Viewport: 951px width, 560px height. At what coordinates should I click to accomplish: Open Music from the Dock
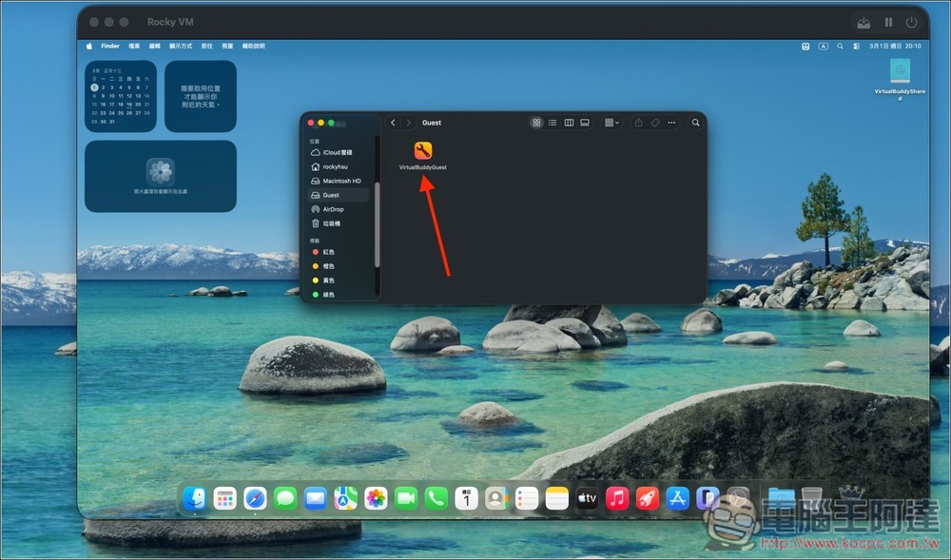pos(617,499)
